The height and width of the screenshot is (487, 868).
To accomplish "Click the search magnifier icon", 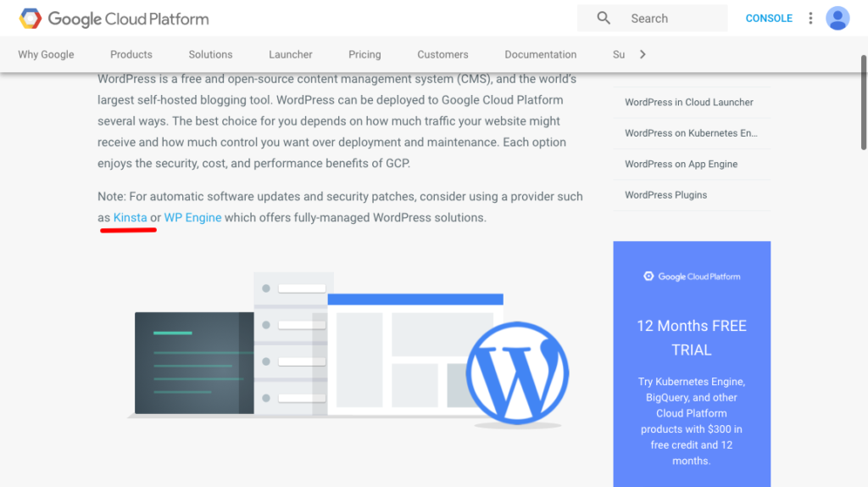I will (x=604, y=19).
